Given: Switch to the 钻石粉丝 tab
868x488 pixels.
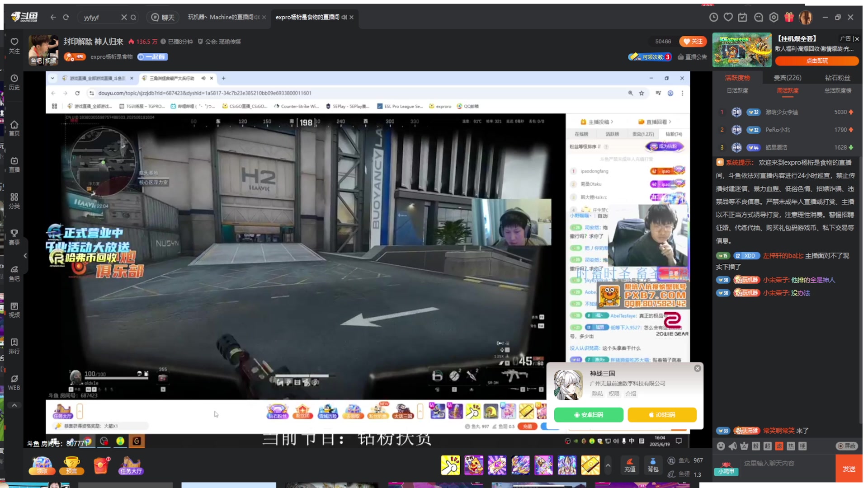Looking at the screenshot, I should pos(837,78).
